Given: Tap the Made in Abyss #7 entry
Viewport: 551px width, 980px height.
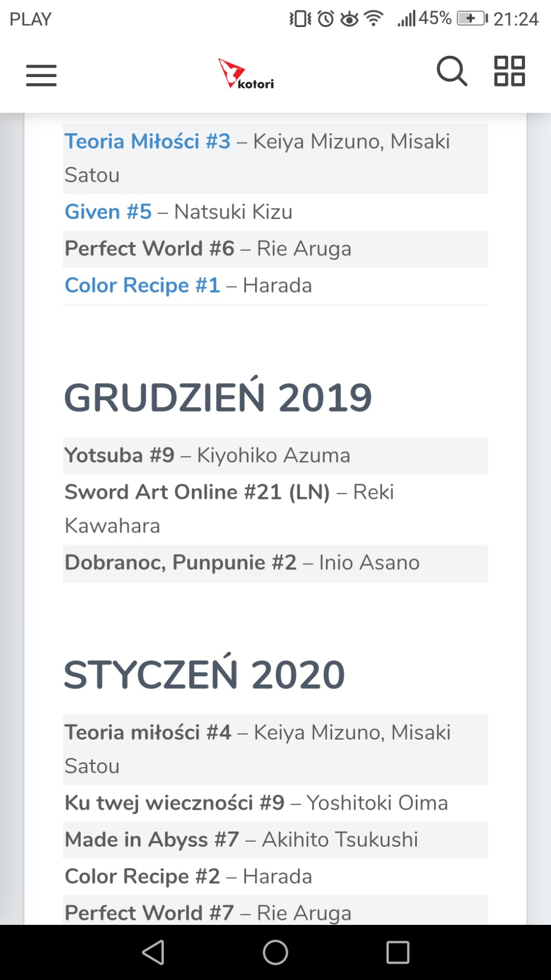Looking at the screenshot, I should coord(152,840).
